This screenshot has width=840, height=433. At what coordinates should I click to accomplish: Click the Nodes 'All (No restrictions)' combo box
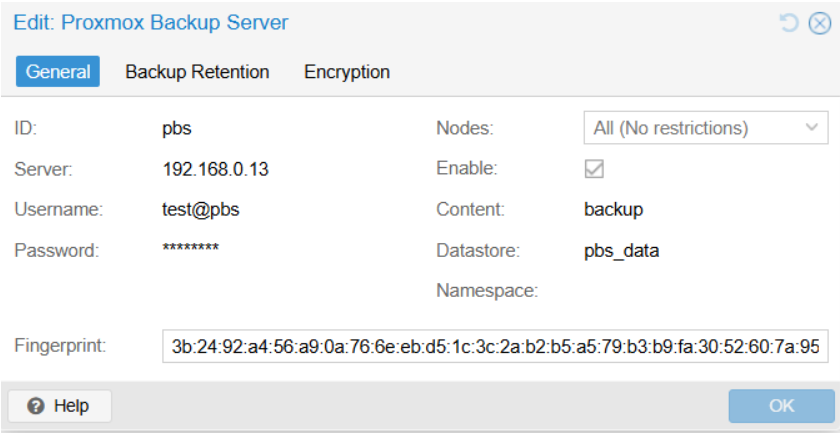click(706, 128)
